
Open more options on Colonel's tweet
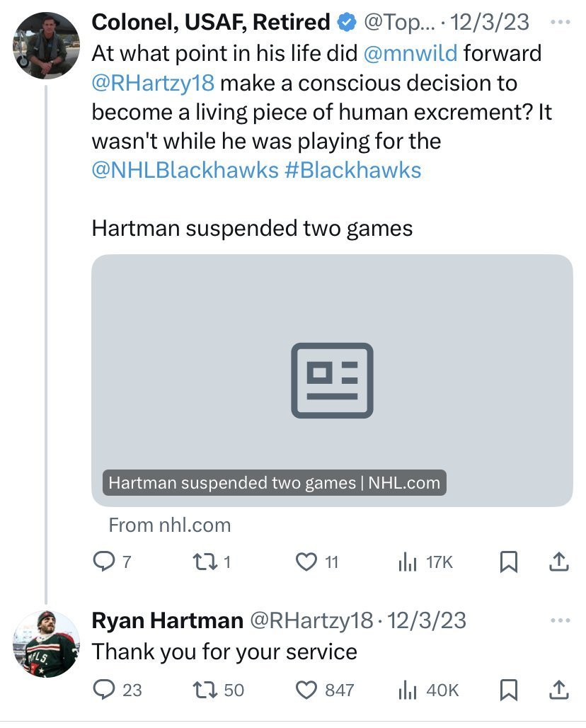[x=560, y=22]
